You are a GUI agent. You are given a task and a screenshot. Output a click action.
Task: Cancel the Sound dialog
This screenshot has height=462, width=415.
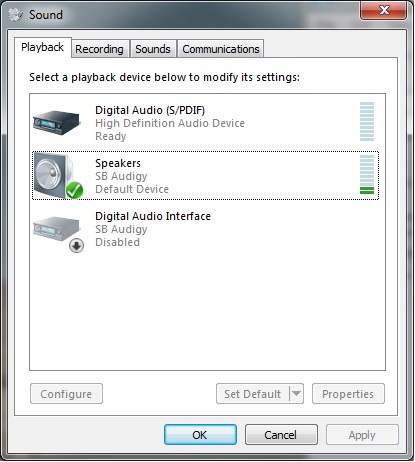tap(281, 435)
